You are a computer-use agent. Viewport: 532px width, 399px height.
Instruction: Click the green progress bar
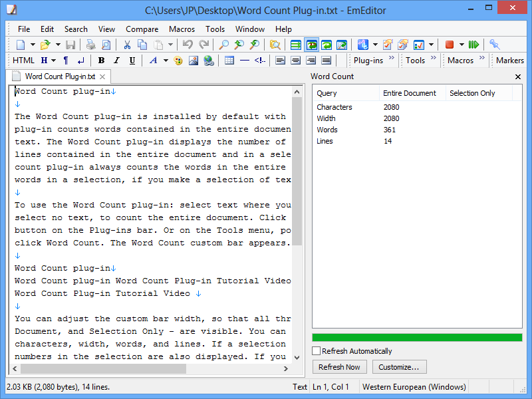click(x=417, y=337)
